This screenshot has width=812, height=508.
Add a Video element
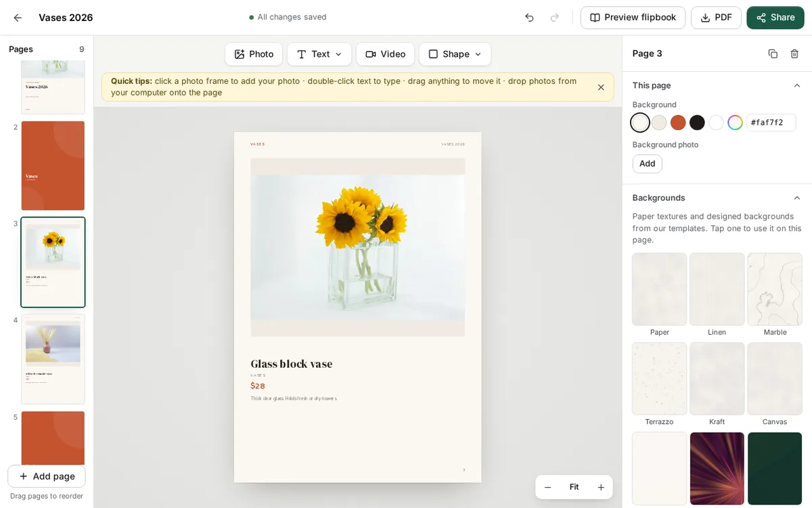pos(385,54)
